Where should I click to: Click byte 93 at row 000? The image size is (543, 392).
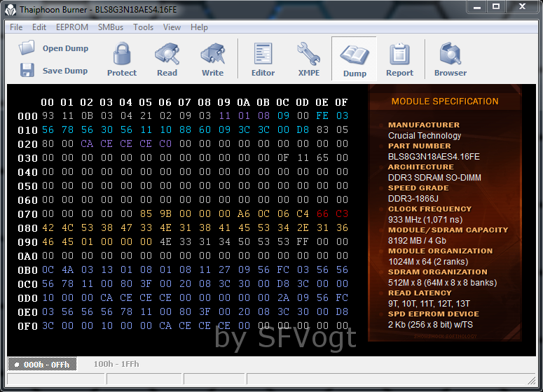(48, 115)
